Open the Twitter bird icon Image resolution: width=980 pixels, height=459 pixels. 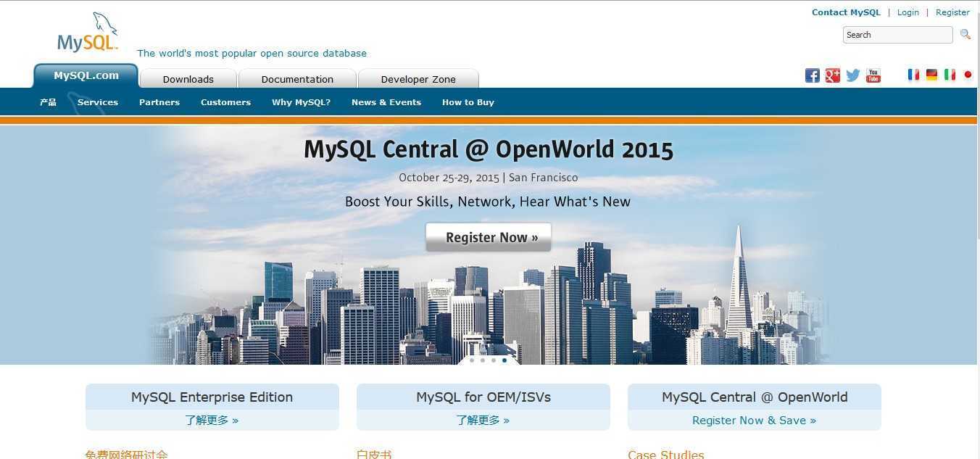[x=853, y=75]
